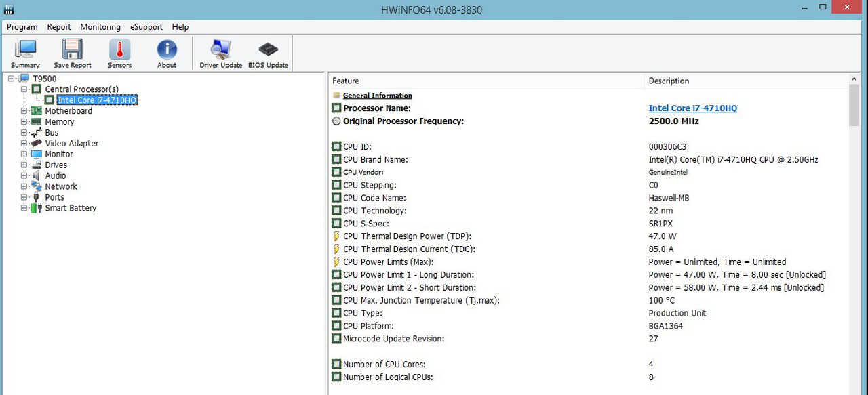
Task: Select the Audio tree item
Action: click(x=56, y=176)
